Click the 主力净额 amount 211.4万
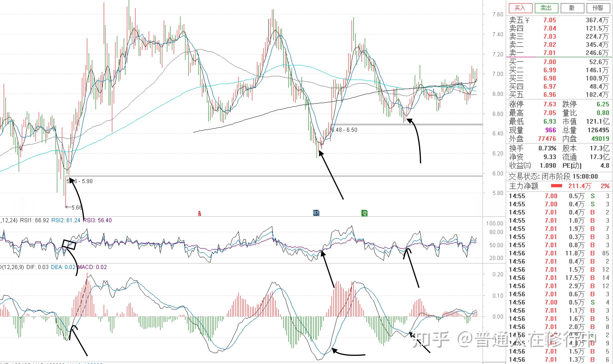613x364 pixels. (580, 186)
